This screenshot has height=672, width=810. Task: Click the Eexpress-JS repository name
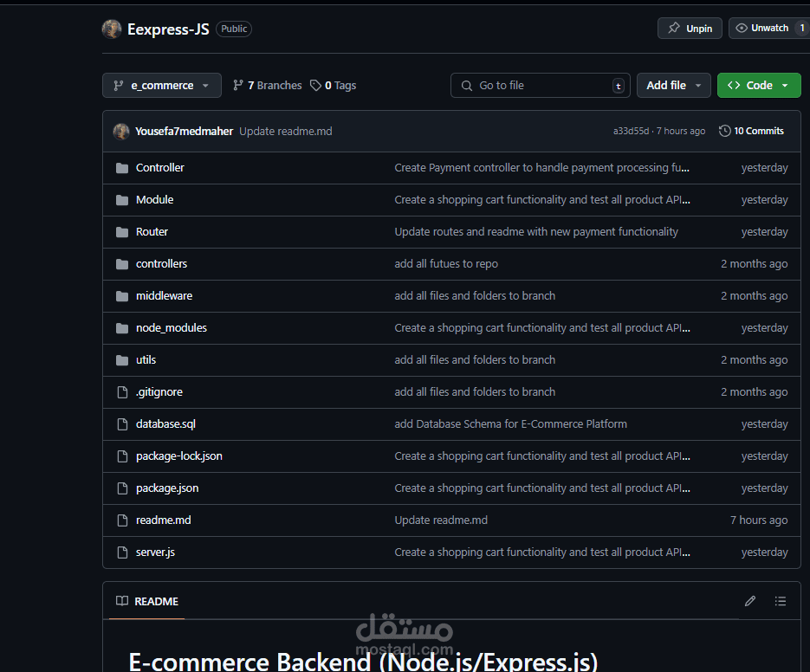point(168,29)
